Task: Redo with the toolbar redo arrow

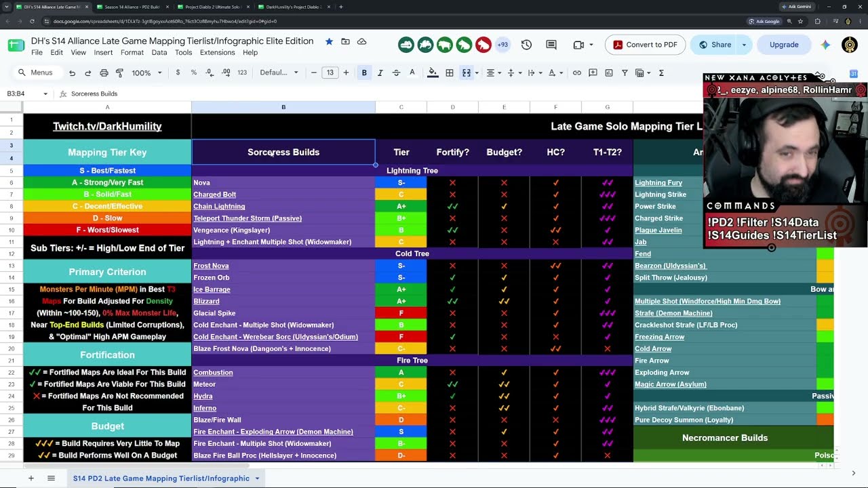Action: point(87,73)
